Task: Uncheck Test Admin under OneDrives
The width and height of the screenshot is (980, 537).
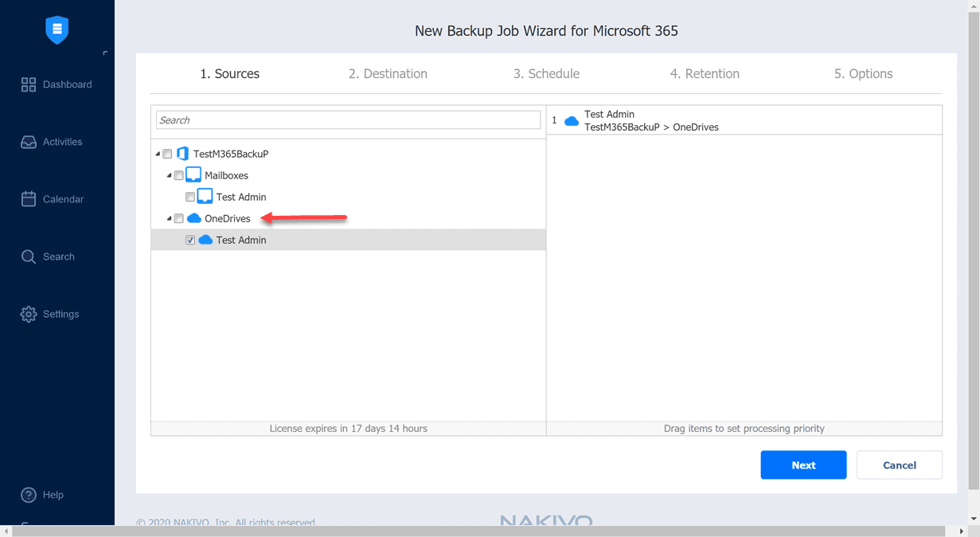Action: 189,239
